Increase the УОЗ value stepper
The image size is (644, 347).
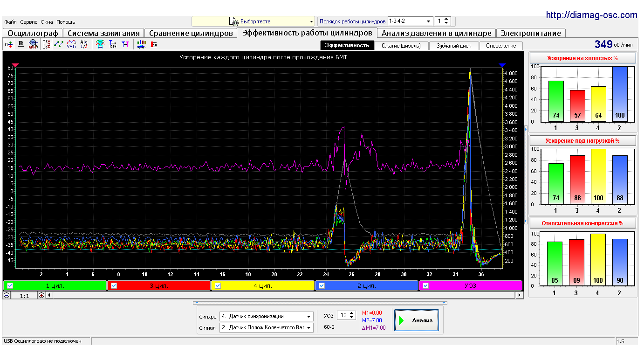[352, 313]
